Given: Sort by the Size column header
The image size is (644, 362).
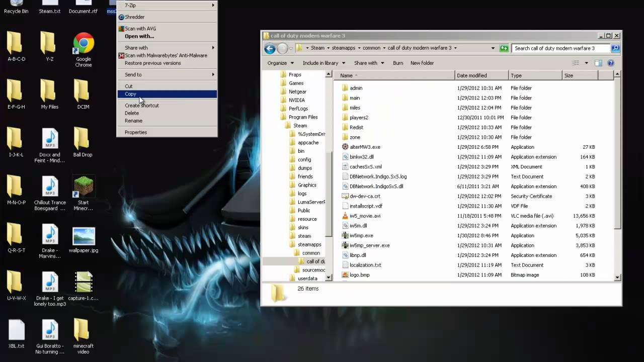Looking at the screenshot, I should pos(580,75).
